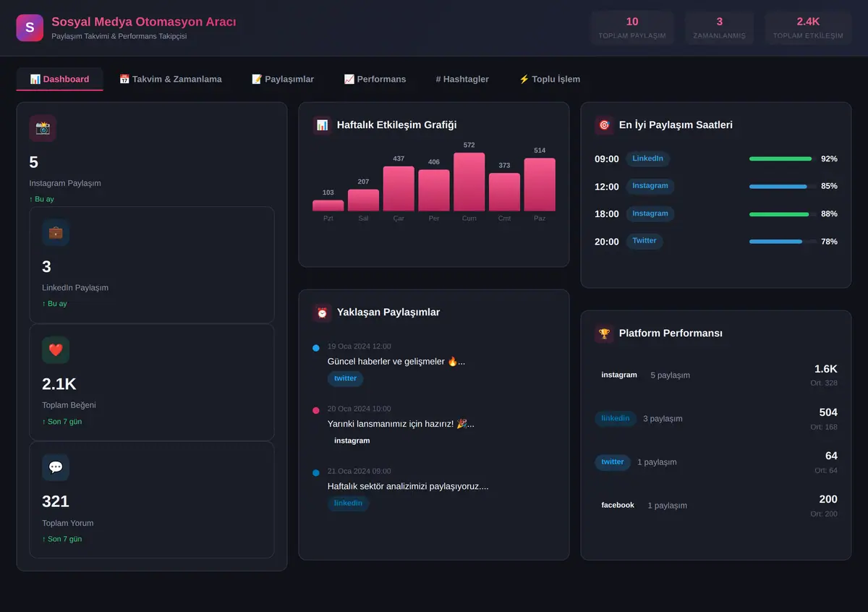Click the Cum bar showing 572

469,182
